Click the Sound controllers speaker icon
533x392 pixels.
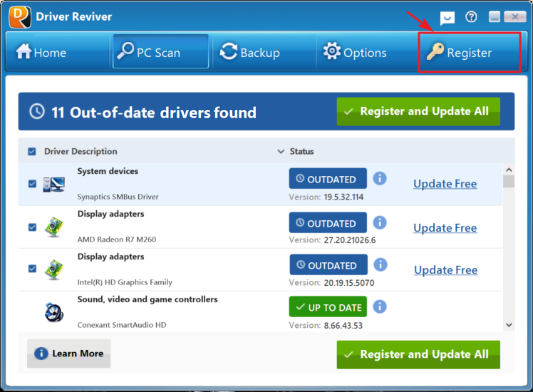(x=54, y=312)
